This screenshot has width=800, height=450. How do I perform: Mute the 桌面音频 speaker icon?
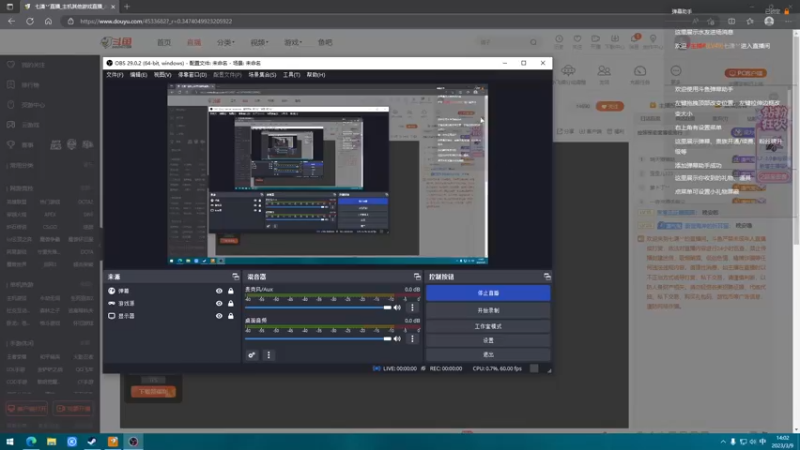coord(397,339)
